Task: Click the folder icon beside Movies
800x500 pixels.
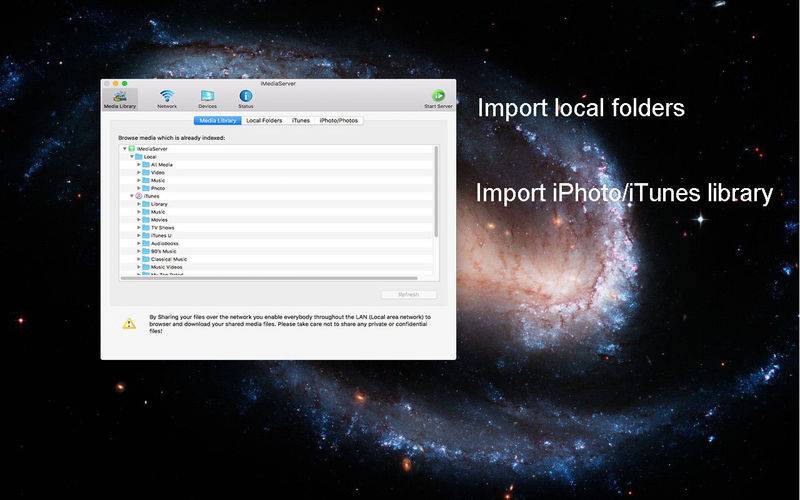Action: click(x=146, y=220)
